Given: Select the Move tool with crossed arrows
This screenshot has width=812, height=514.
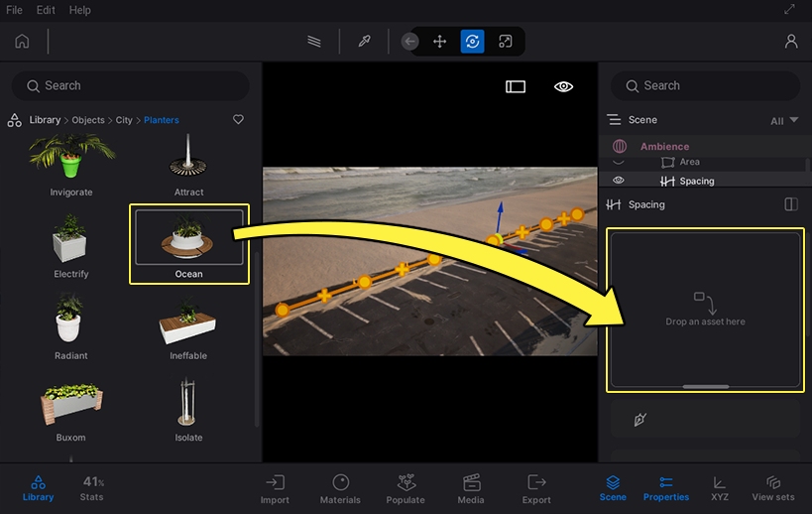Looking at the screenshot, I should coord(440,42).
